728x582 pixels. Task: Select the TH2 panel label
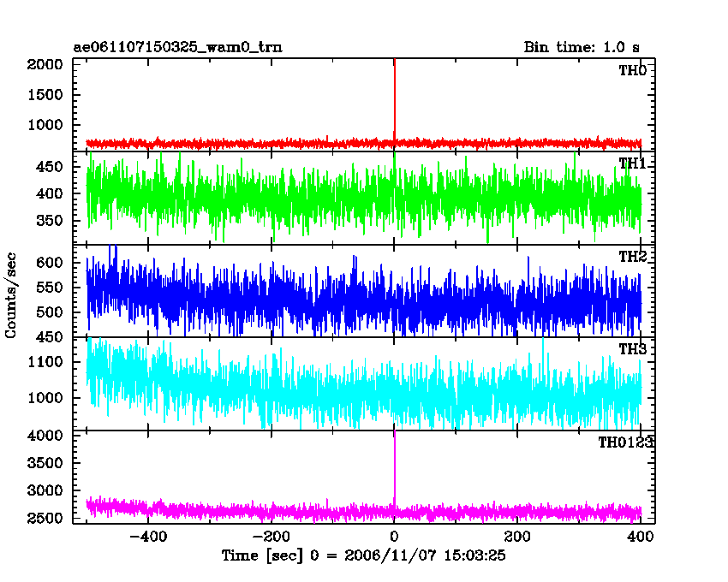[632, 256]
